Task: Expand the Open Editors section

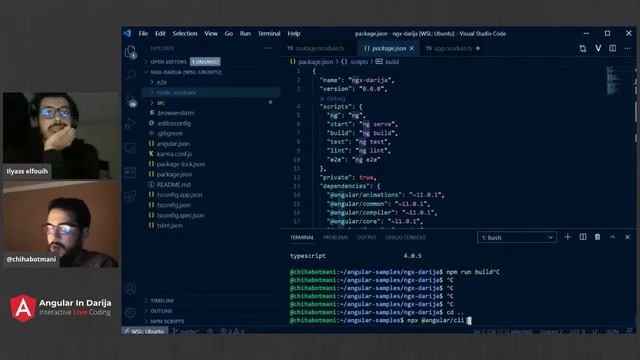Action: [x=211, y=62]
